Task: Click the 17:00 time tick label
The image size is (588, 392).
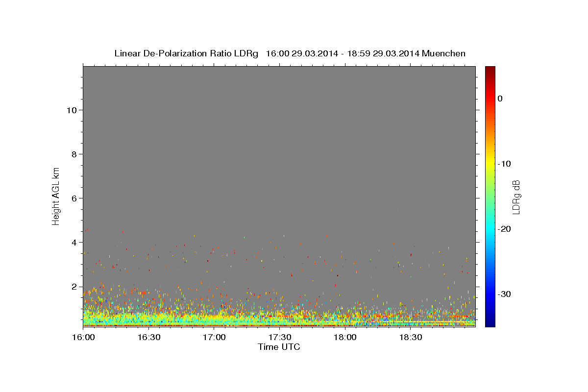Action: coord(214,338)
